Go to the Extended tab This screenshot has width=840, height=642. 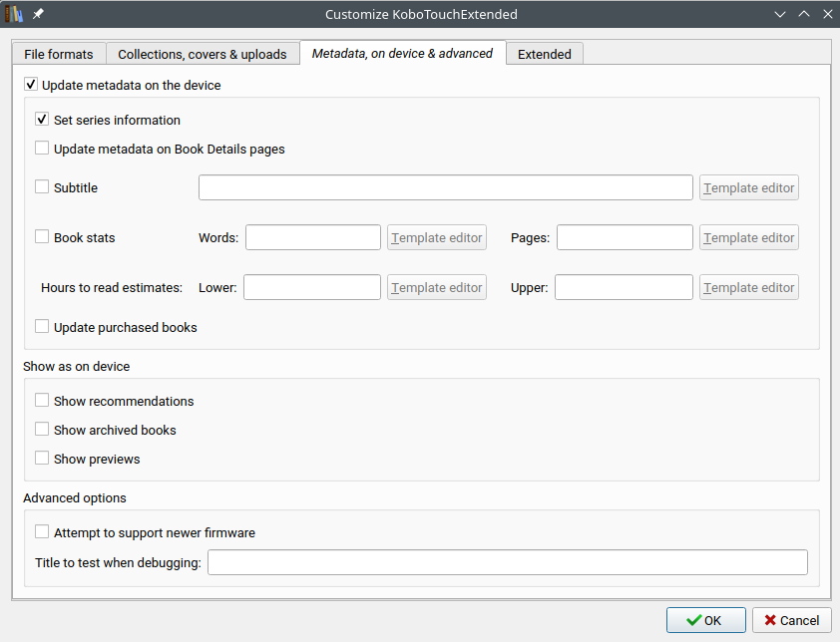(x=545, y=54)
